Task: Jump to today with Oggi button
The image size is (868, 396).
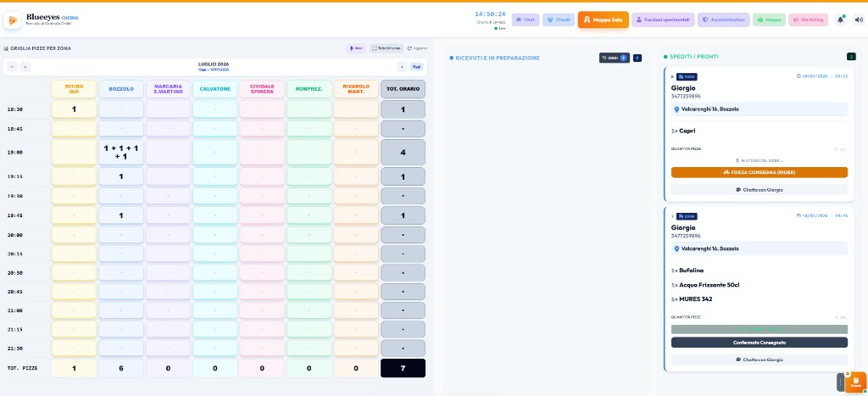Action: pyautogui.click(x=417, y=66)
